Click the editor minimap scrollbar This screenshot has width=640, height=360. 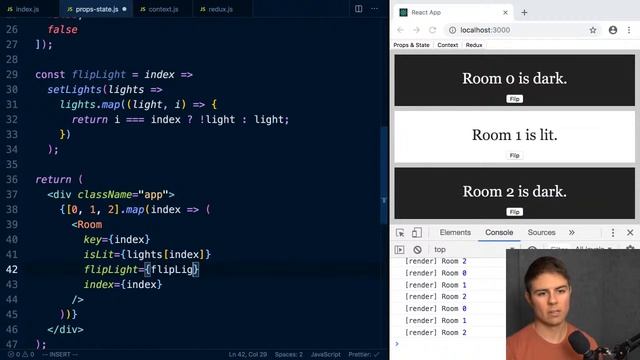click(384, 176)
